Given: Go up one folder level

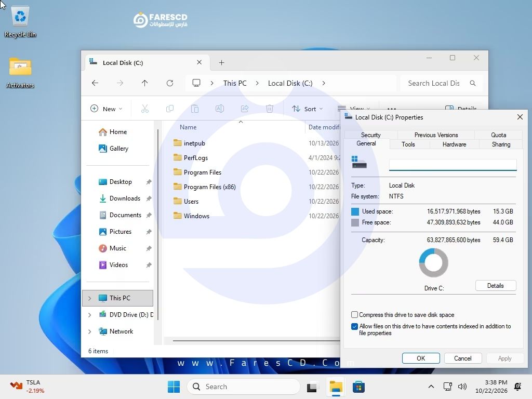Looking at the screenshot, I should click(x=144, y=83).
